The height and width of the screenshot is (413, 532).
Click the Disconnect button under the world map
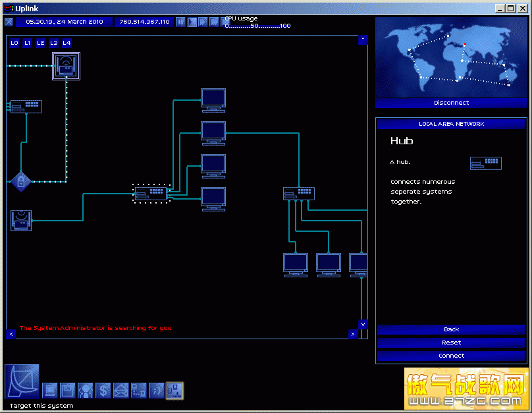pos(451,103)
